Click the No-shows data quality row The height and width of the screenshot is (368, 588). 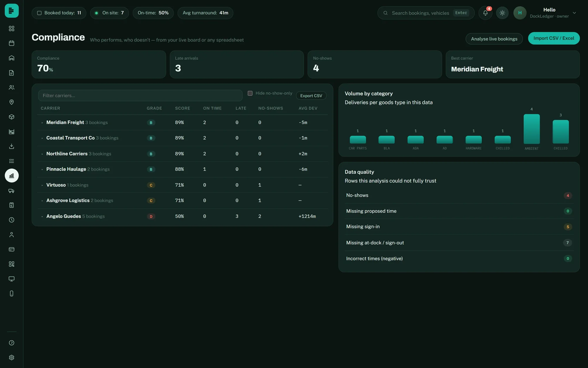click(x=459, y=195)
